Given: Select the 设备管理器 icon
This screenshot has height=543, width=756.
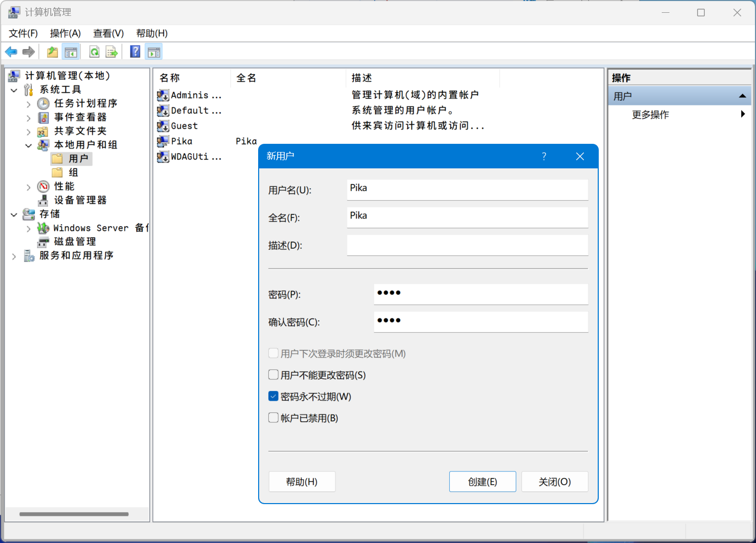Looking at the screenshot, I should click(44, 200).
